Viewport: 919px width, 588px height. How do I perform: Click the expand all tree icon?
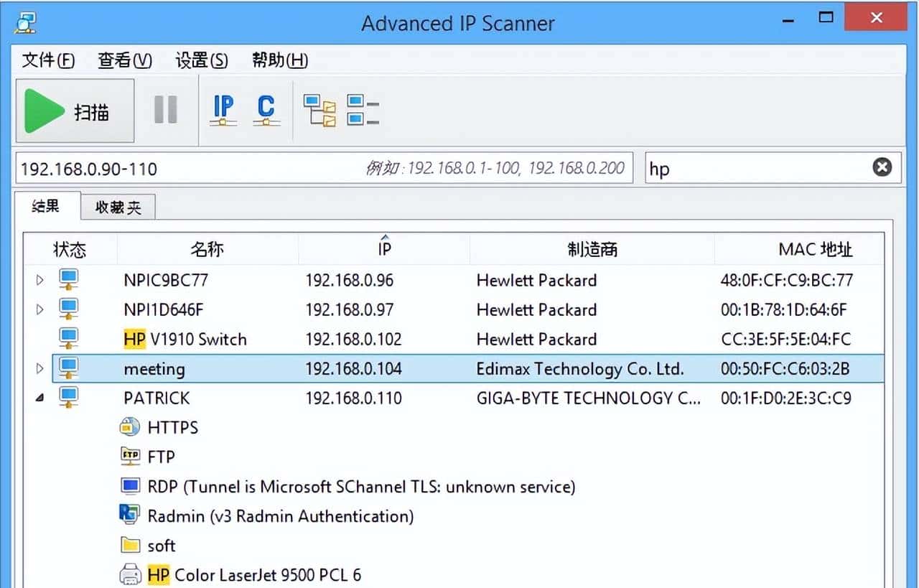pyautogui.click(x=319, y=111)
